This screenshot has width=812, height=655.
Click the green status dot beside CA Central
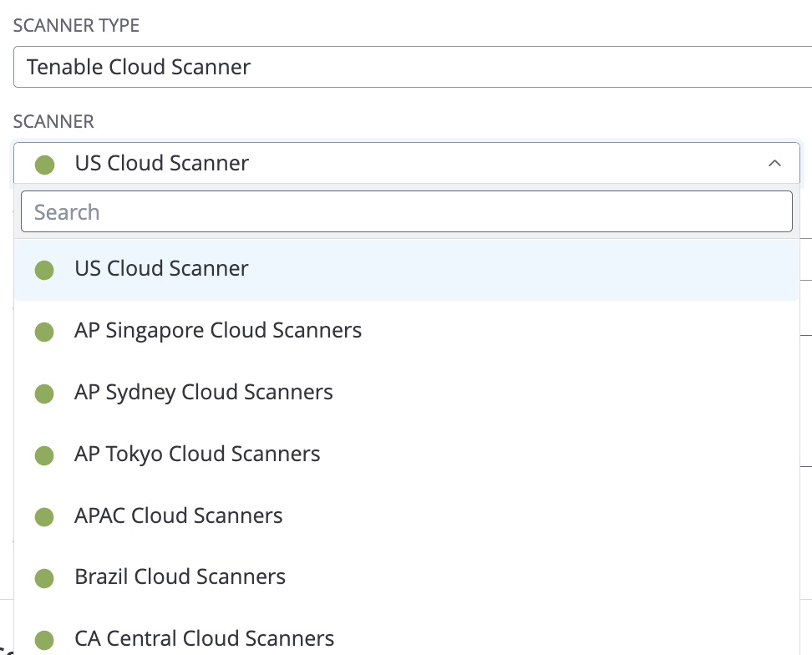(x=44, y=640)
